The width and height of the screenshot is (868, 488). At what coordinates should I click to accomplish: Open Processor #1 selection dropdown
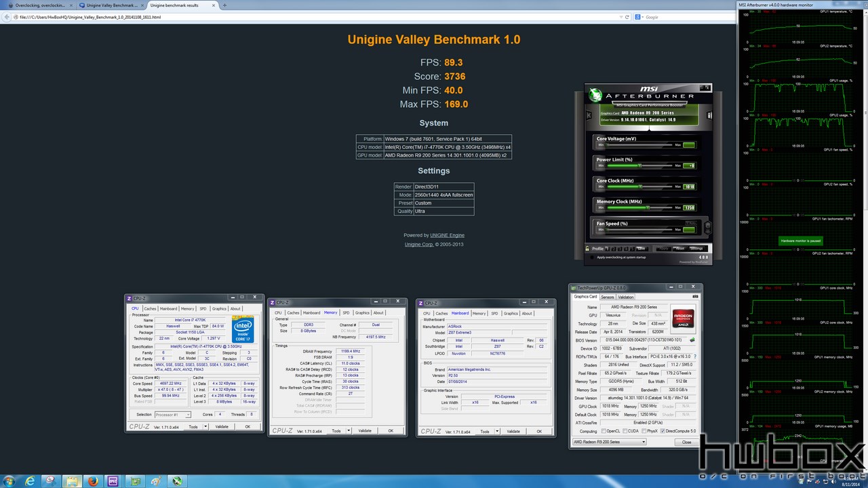pos(173,414)
